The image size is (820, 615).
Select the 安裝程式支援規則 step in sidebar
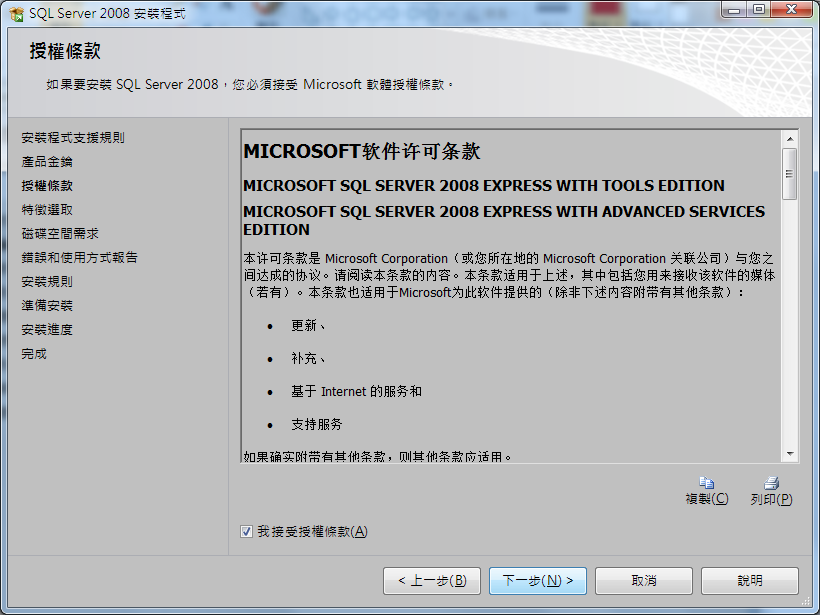pyautogui.click(x=73, y=138)
